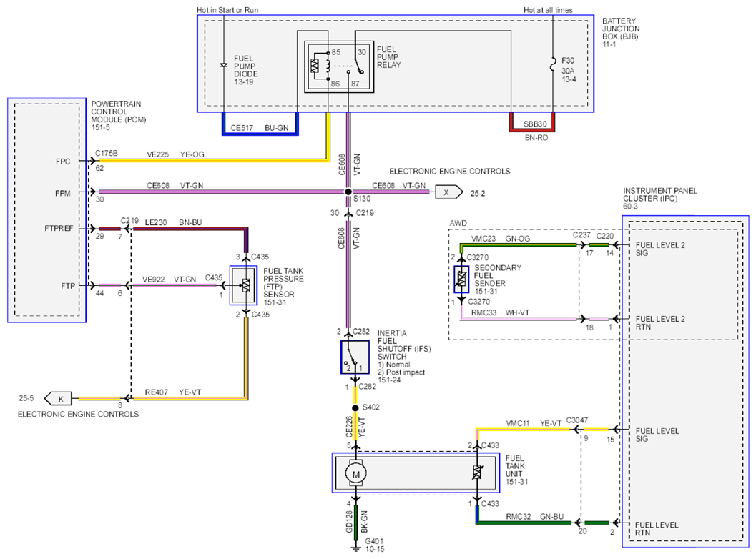This screenshot has height=559, width=756.
Task: Click the FTP pin label in PCM
Action: coord(68,286)
